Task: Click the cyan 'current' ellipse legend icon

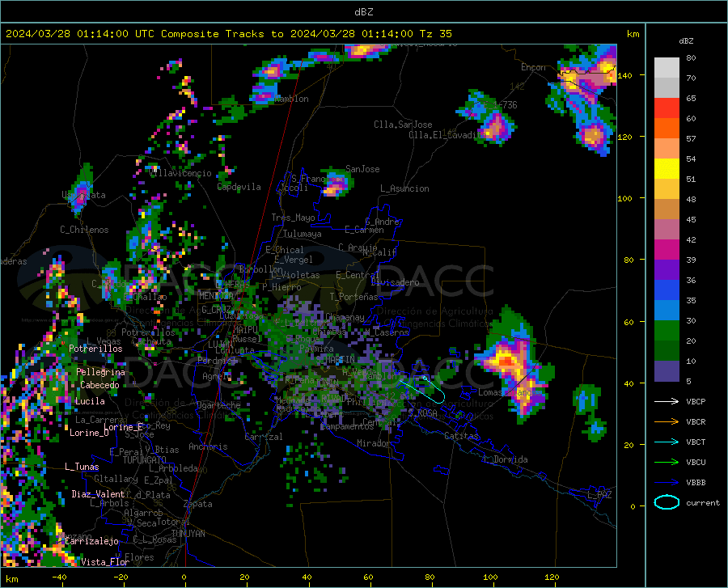Action: point(667,502)
